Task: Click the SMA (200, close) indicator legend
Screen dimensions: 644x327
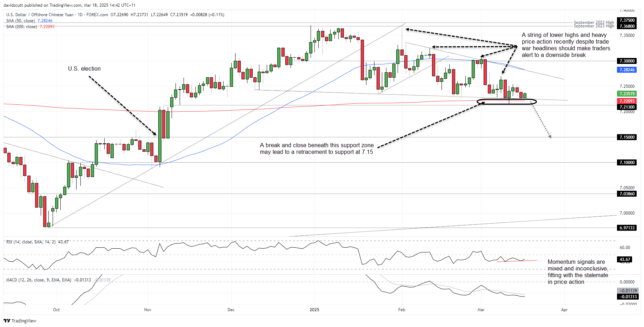Action: click(x=30, y=27)
